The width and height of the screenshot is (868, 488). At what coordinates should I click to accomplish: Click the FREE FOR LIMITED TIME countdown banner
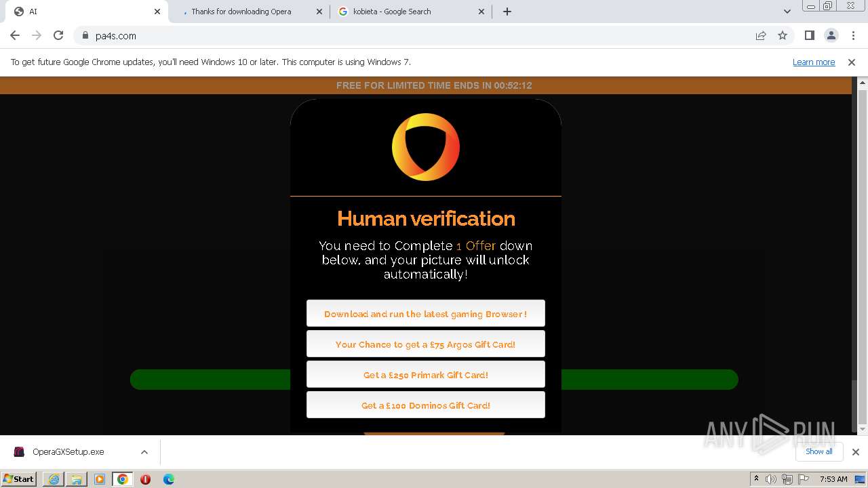(x=434, y=85)
